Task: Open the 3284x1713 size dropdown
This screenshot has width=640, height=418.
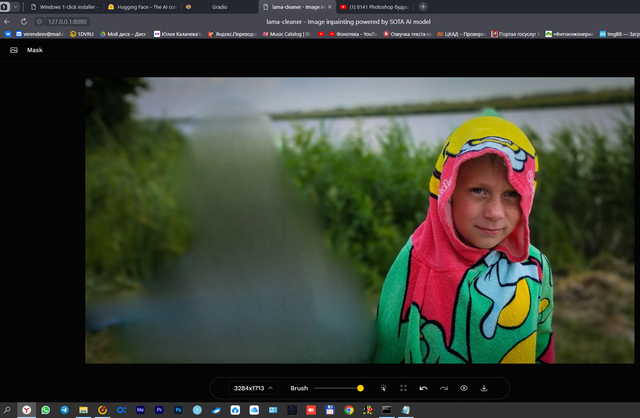Action: pos(253,388)
